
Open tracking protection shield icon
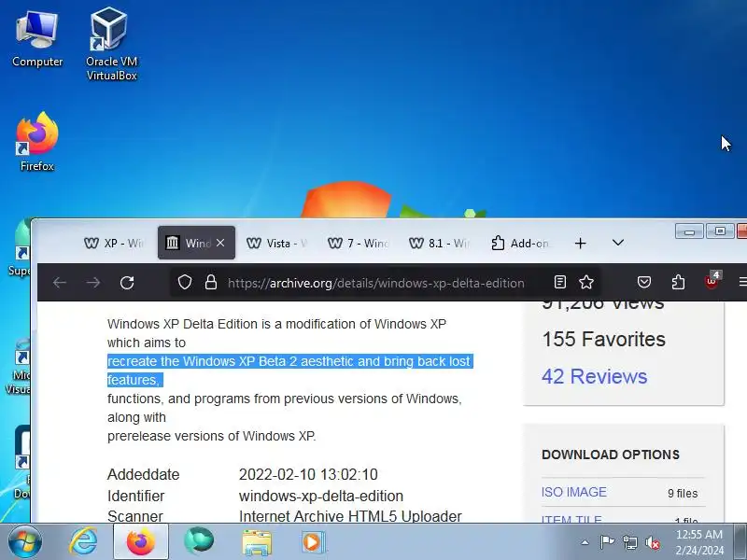coord(185,283)
